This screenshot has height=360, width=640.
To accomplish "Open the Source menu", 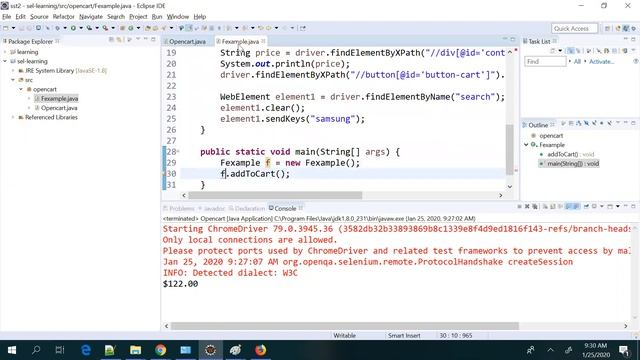I will pos(39,17).
